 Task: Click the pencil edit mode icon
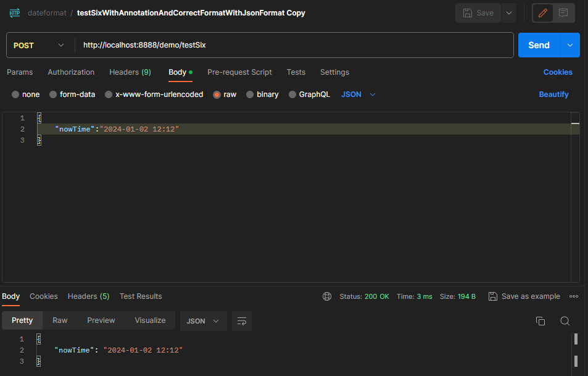[x=543, y=13]
